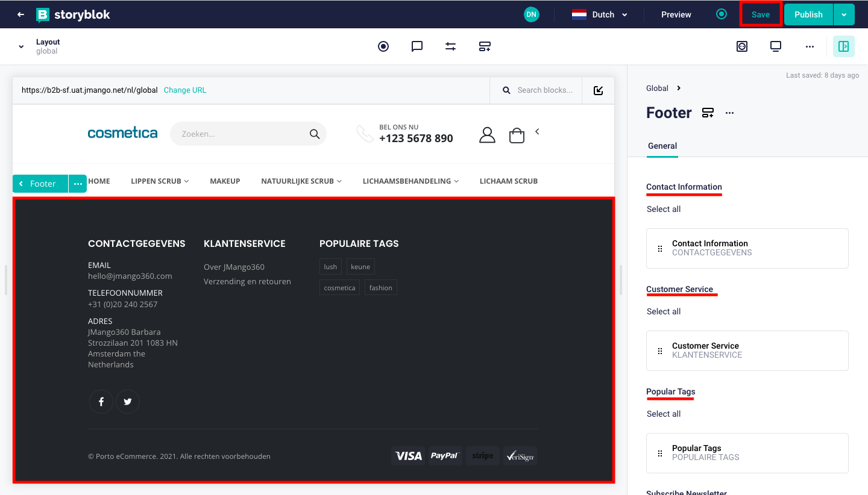The height and width of the screenshot is (495, 868).
Task: Click the Save button
Action: [x=760, y=14]
